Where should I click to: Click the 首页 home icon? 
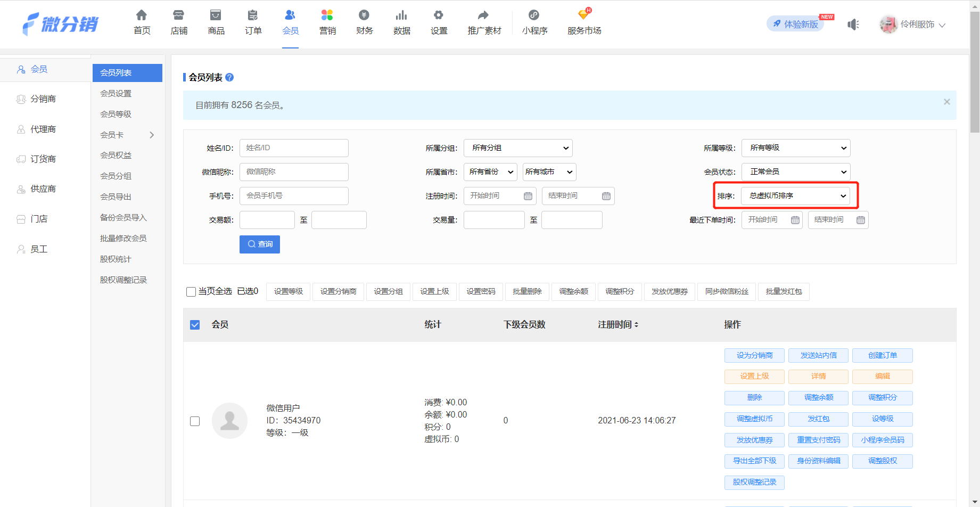pyautogui.click(x=142, y=15)
